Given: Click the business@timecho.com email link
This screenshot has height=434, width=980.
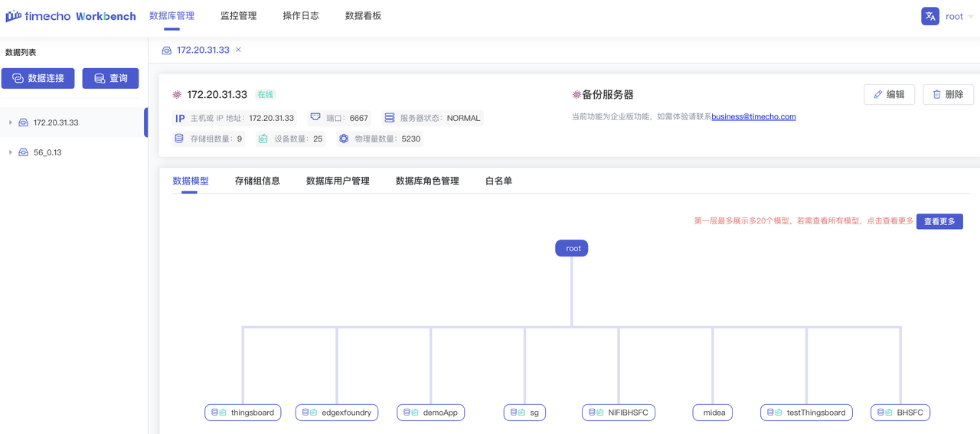Looking at the screenshot, I should point(753,117).
